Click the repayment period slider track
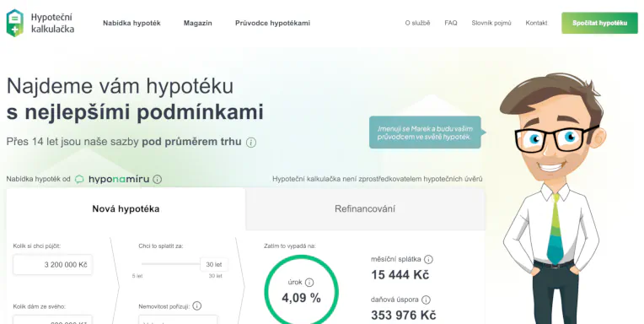 pyautogui.click(x=170, y=264)
